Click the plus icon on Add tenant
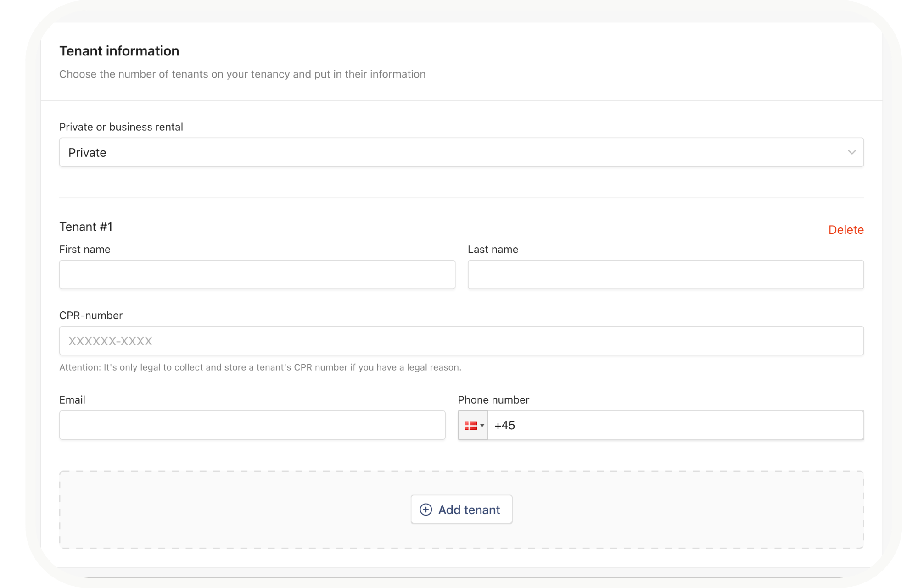The height and width of the screenshot is (588, 918). point(425,510)
